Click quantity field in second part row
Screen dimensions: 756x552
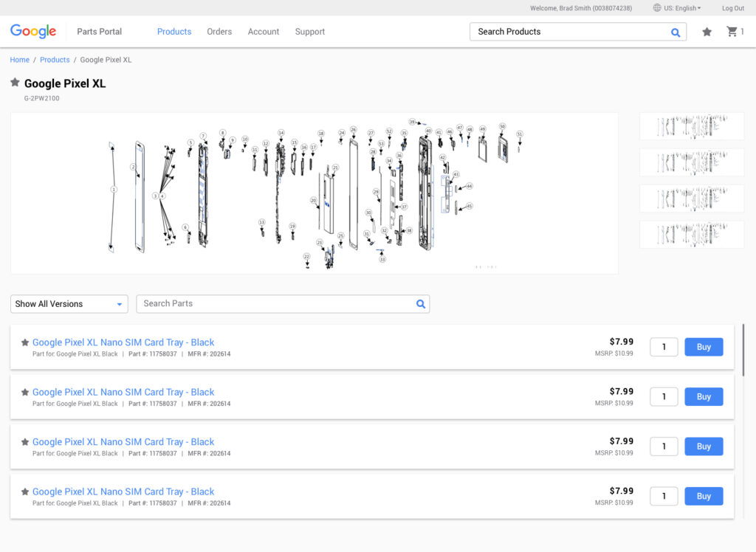[664, 397]
